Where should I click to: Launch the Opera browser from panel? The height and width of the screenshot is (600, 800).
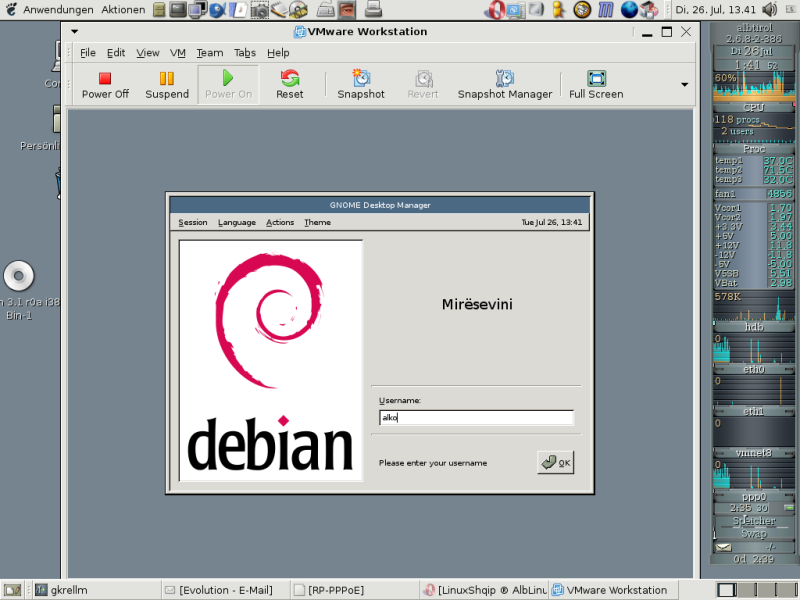click(x=496, y=10)
